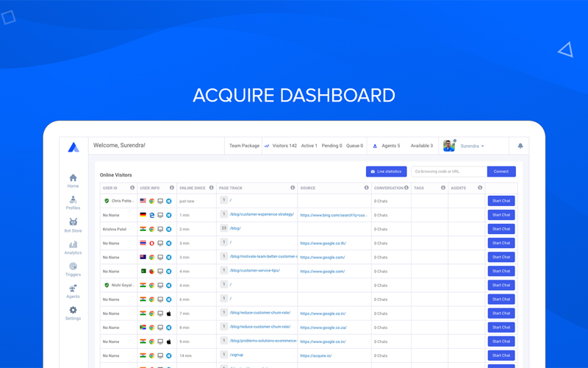Open the /blog/ page track link
Screen dimensions: 588x368
(235, 228)
